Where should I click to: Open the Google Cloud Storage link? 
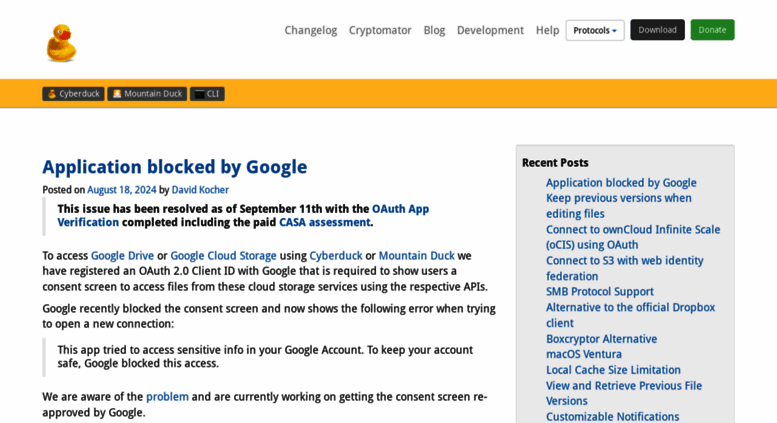[223, 256]
